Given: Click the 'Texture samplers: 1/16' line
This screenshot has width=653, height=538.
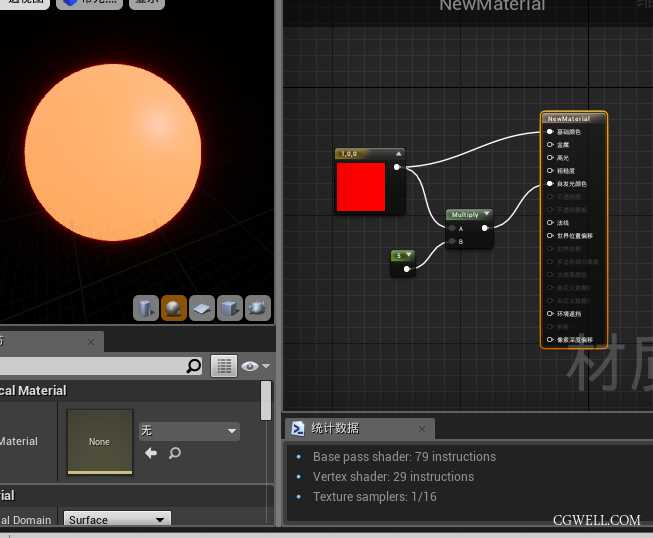Looking at the screenshot, I should coord(375,497).
